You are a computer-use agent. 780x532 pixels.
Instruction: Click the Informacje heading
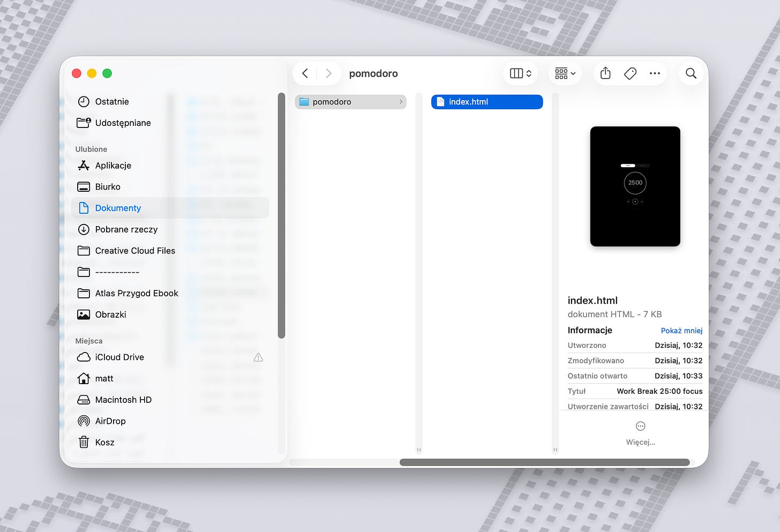point(590,331)
